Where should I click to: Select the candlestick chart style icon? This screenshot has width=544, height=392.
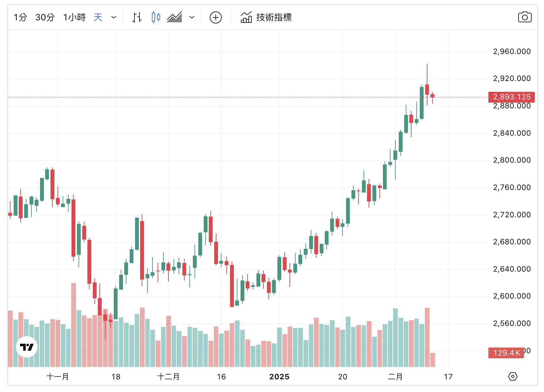tap(156, 17)
